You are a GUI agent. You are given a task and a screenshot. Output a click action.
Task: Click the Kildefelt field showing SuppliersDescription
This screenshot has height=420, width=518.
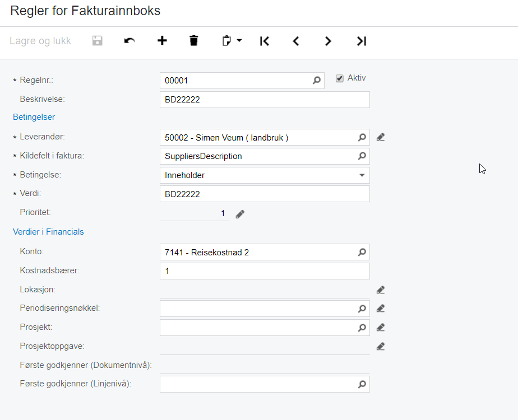click(265, 156)
